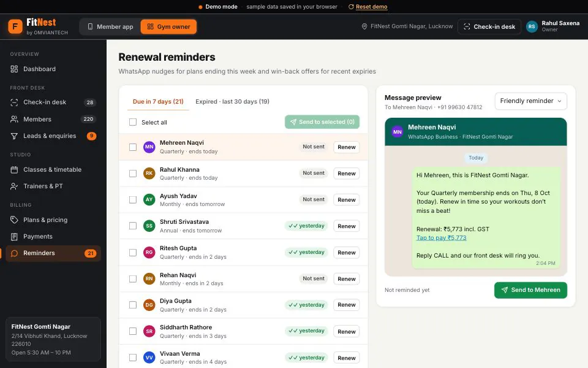The width and height of the screenshot is (588, 368).
Task: Open the Check-in desk header button
Action: [489, 26]
